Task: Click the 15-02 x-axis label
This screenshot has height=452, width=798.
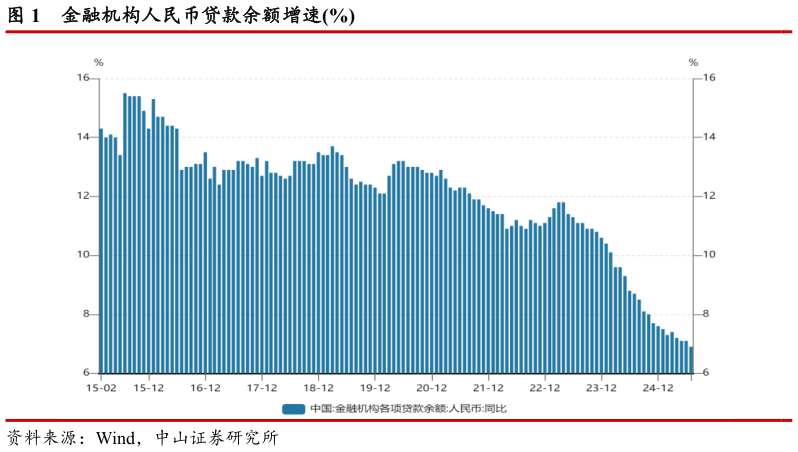Action: 101,387
